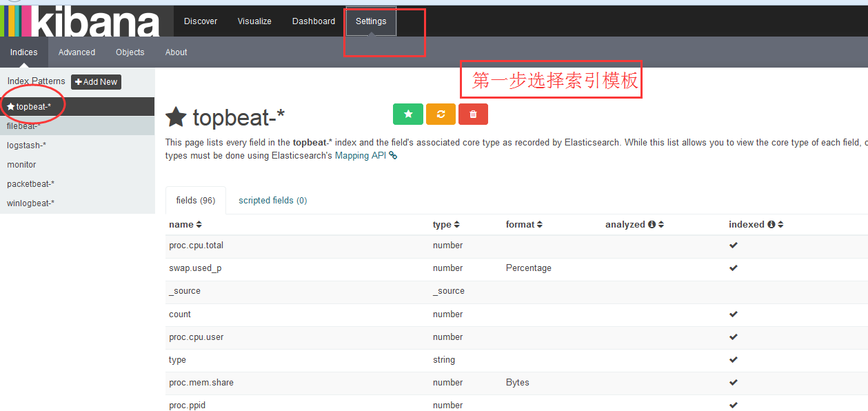
Task: Click the Add New index pattern button
Action: (97, 82)
